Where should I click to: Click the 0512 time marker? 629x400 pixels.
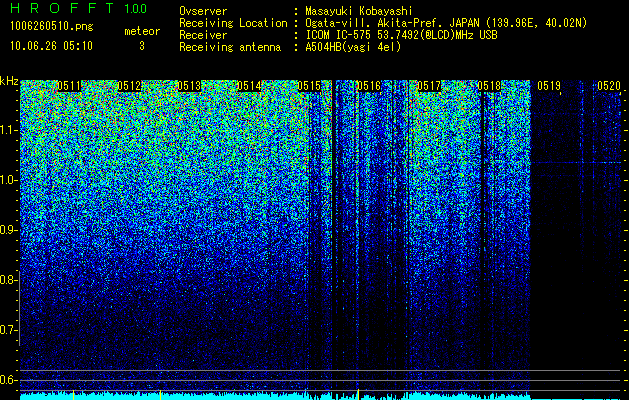(x=129, y=86)
